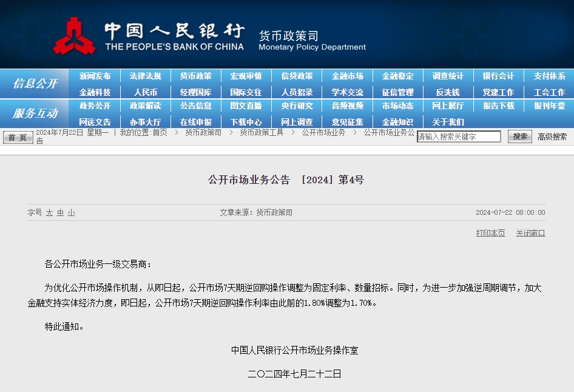
Task: Go to 人民币 section
Action: (x=146, y=92)
